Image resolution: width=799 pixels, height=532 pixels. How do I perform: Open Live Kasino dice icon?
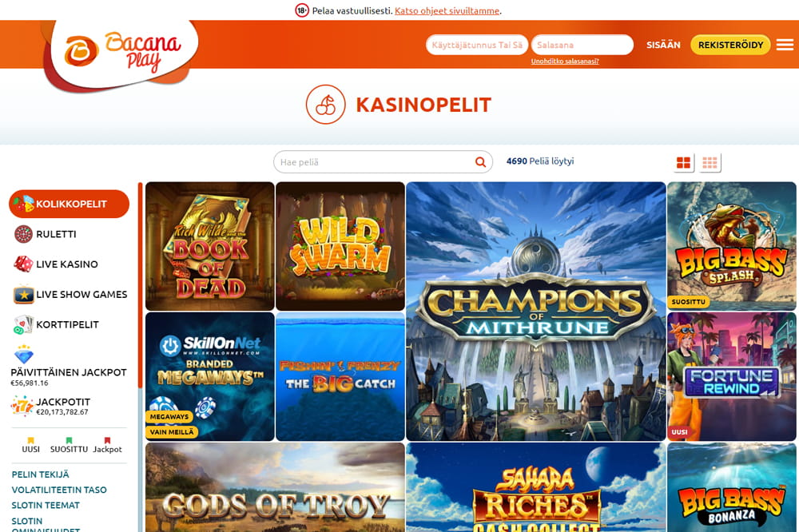[23, 264]
